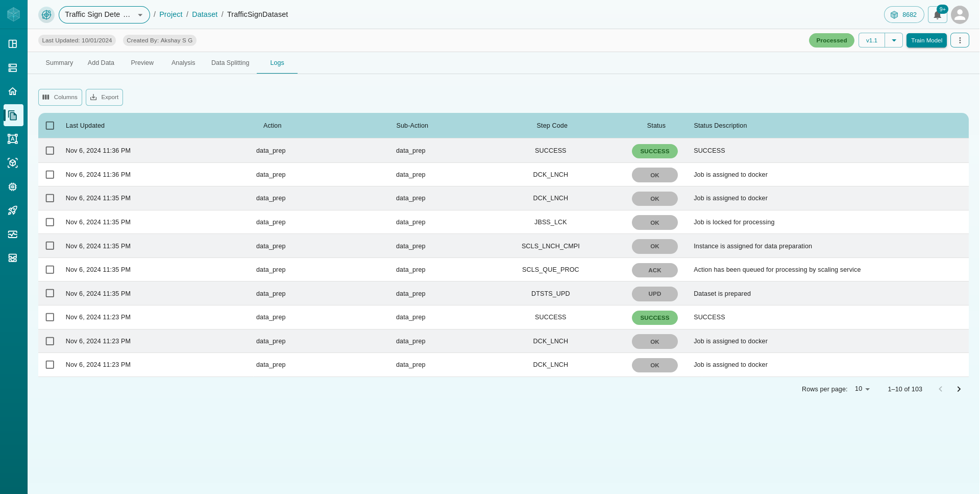Check the 11:23 PM SUCCESS row
This screenshot has height=494, width=980.
tap(50, 317)
